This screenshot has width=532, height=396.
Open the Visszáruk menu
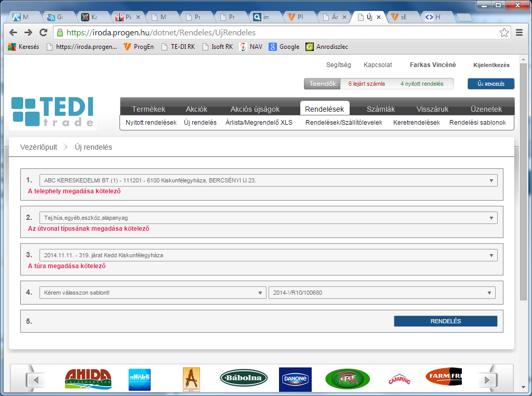pos(432,109)
